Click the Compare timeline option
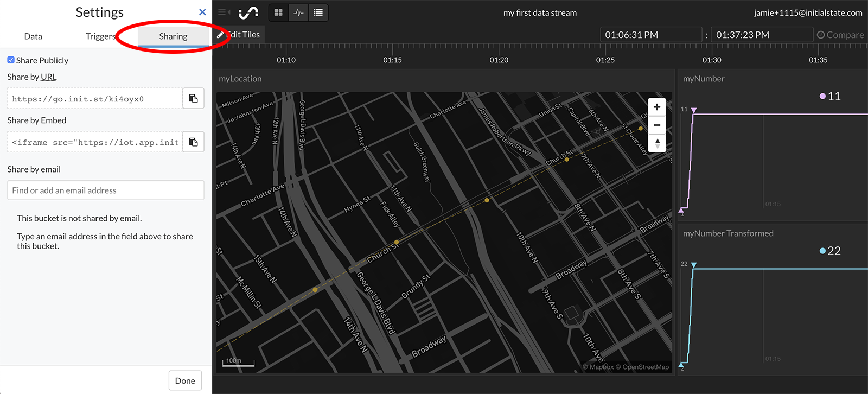The height and width of the screenshot is (394, 868). (x=840, y=35)
